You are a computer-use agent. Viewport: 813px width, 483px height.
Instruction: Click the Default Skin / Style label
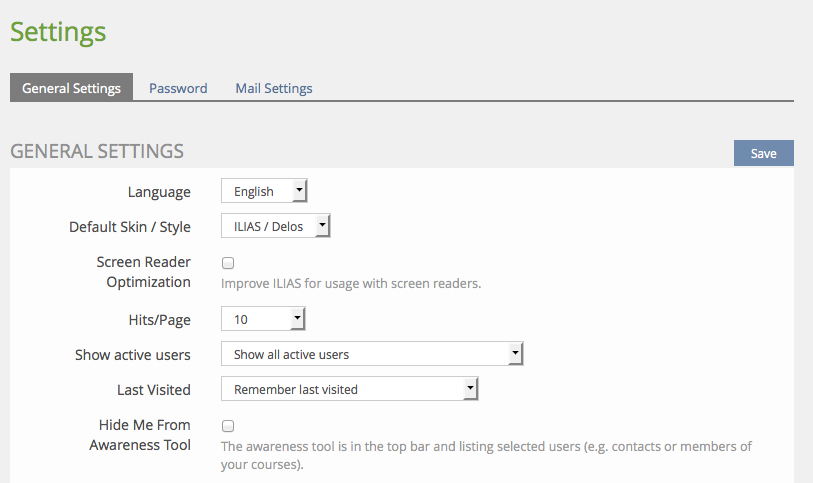130,227
